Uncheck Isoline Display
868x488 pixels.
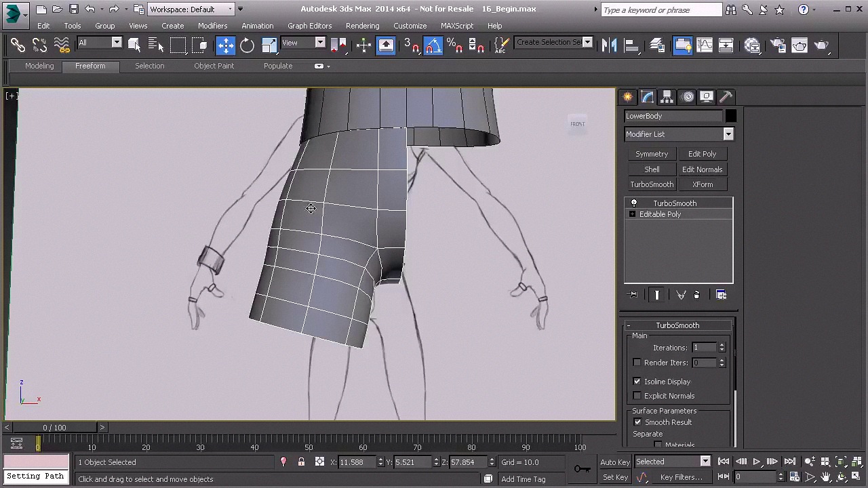637,382
